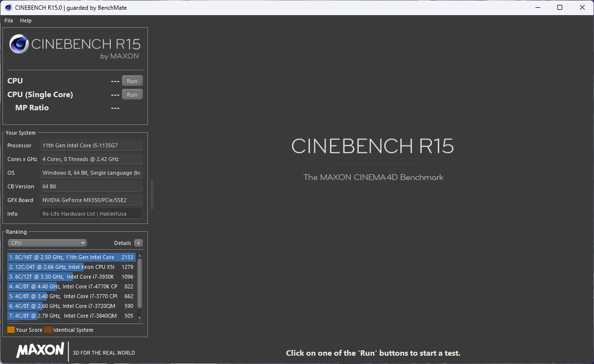Click the CB Version field 64 Bit
The height and width of the screenshot is (364, 594).
tap(91, 186)
